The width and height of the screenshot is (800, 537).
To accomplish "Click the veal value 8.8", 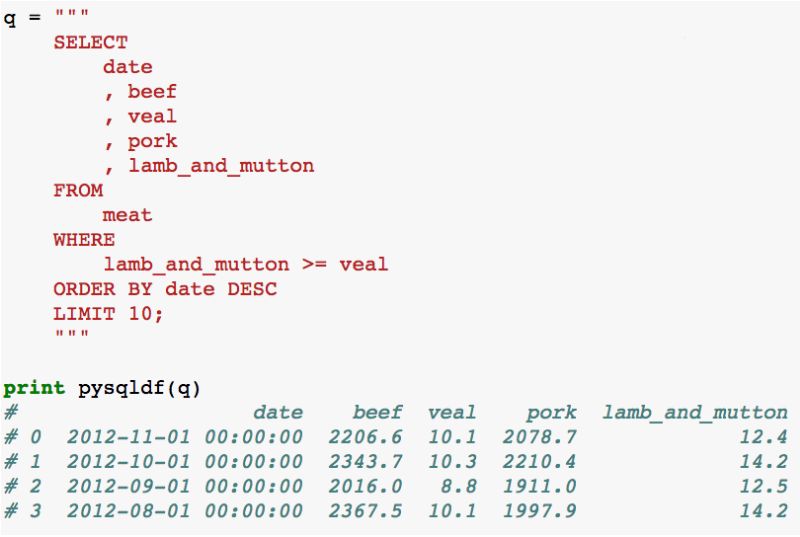I will [459, 486].
